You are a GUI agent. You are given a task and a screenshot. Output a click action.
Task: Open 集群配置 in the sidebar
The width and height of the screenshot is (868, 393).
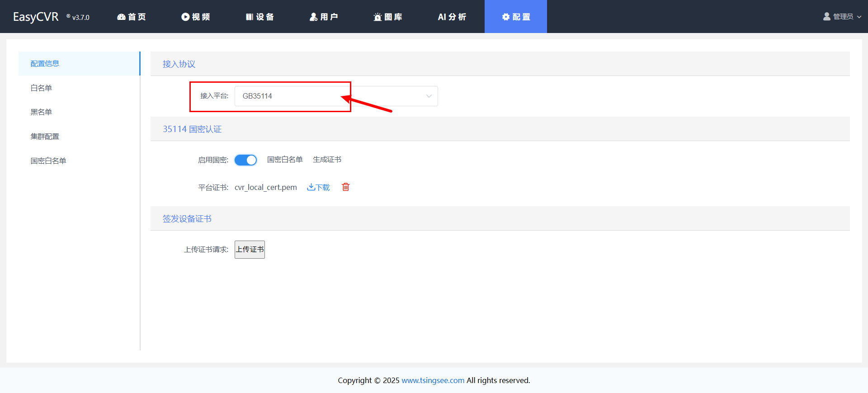coord(45,136)
